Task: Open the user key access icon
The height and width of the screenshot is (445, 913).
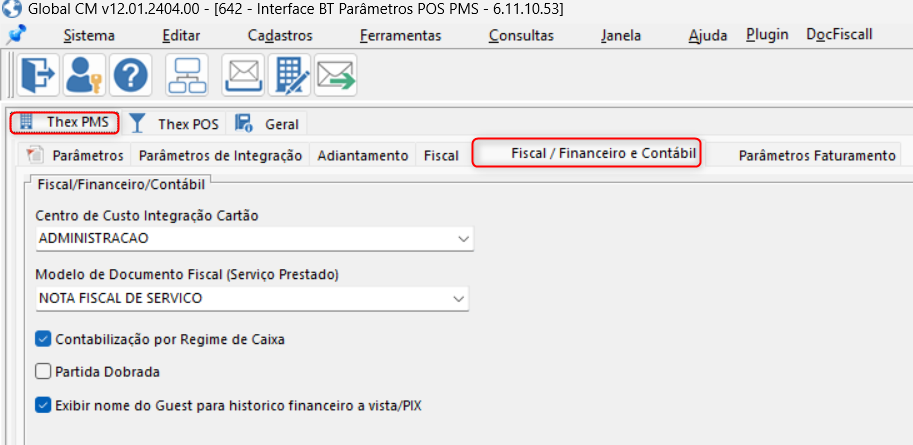Action: tap(86, 75)
